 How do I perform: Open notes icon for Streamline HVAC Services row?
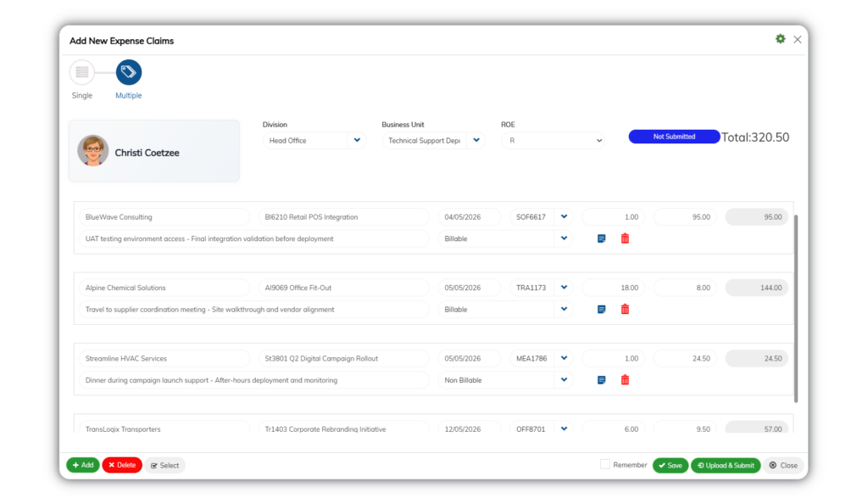tap(601, 380)
